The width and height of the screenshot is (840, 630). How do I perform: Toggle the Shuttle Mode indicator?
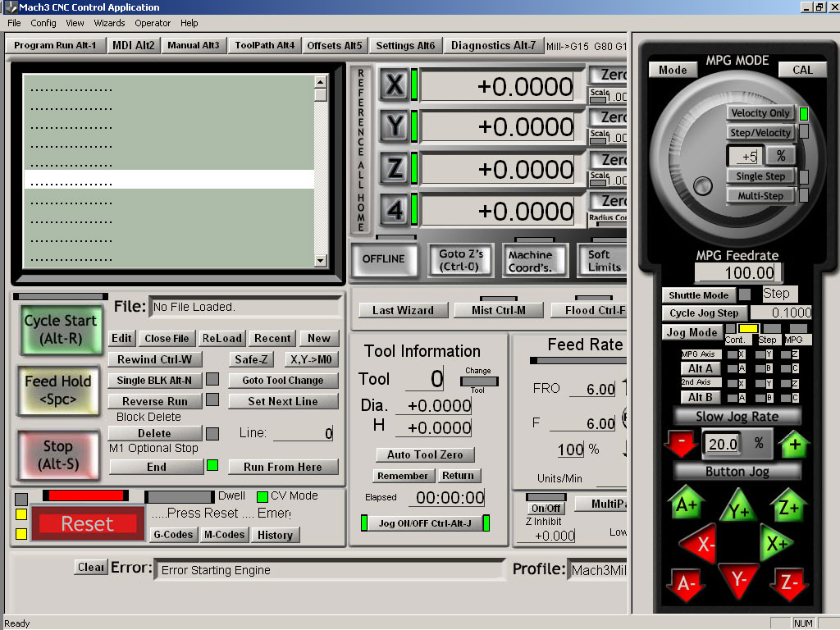point(745,294)
